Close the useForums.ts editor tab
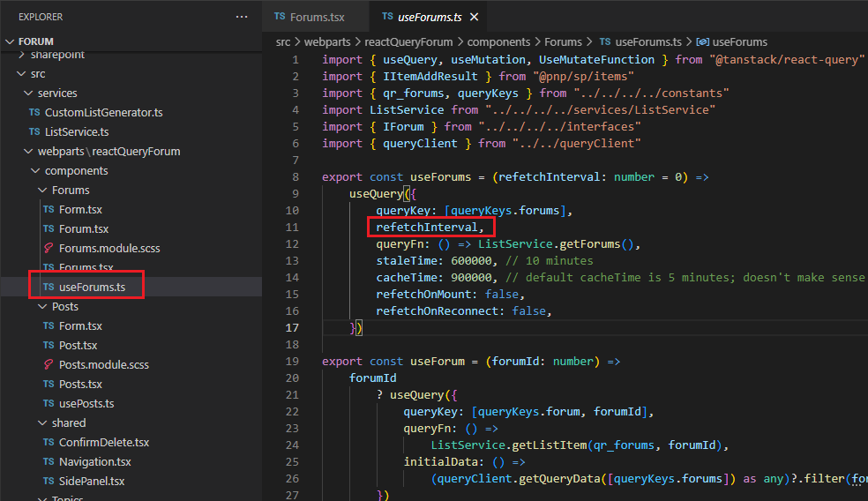Image resolution: width=868 pixels, height=501 pixels. [474, 17]
